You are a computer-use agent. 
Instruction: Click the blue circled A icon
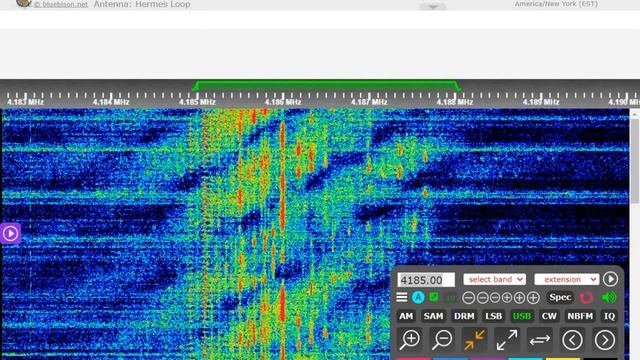click(x=418, y=298)
